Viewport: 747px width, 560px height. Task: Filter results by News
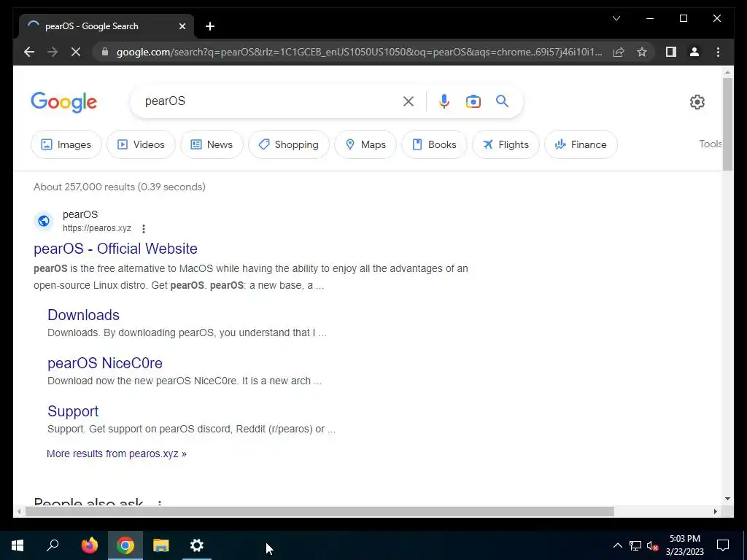(x=212, y=144)
